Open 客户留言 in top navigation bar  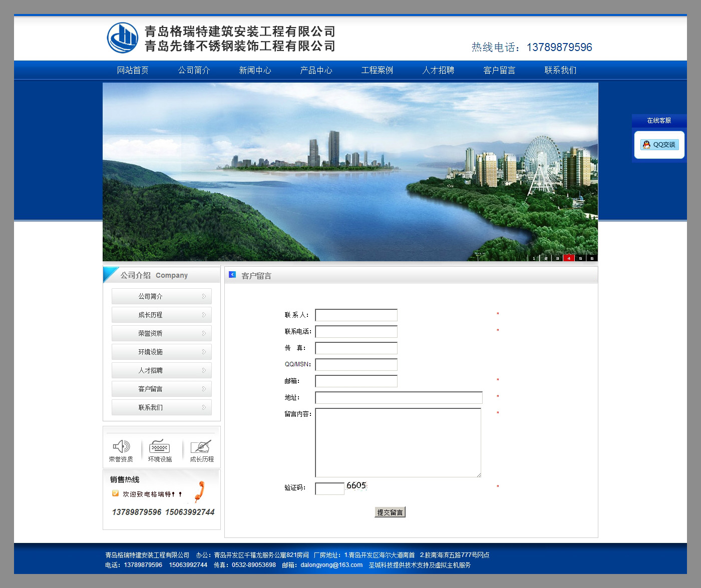[x=499, y=70]
